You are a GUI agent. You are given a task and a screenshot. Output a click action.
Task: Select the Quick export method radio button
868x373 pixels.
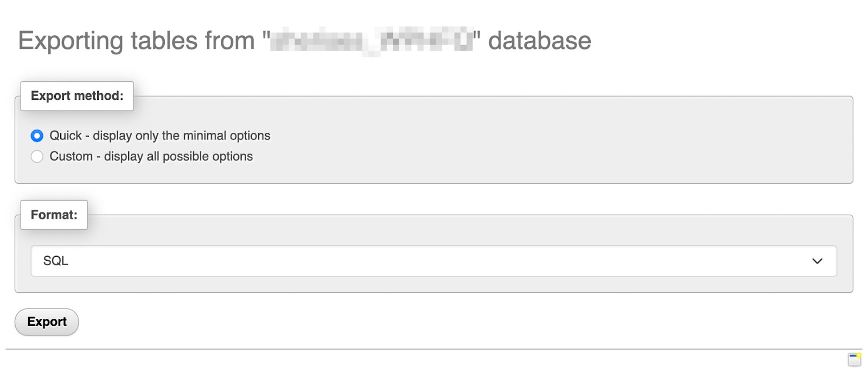click(x=36, y=136)
